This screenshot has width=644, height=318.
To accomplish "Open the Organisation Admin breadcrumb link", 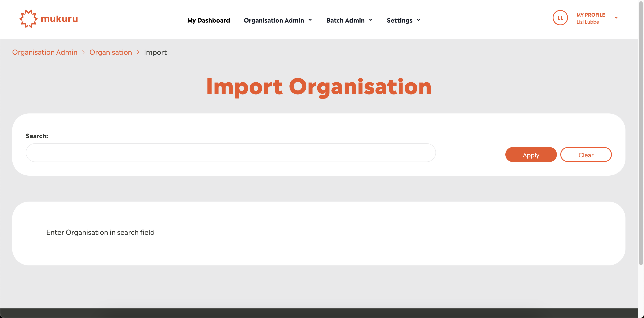I will pyautogui.click(x=45, y=52).
